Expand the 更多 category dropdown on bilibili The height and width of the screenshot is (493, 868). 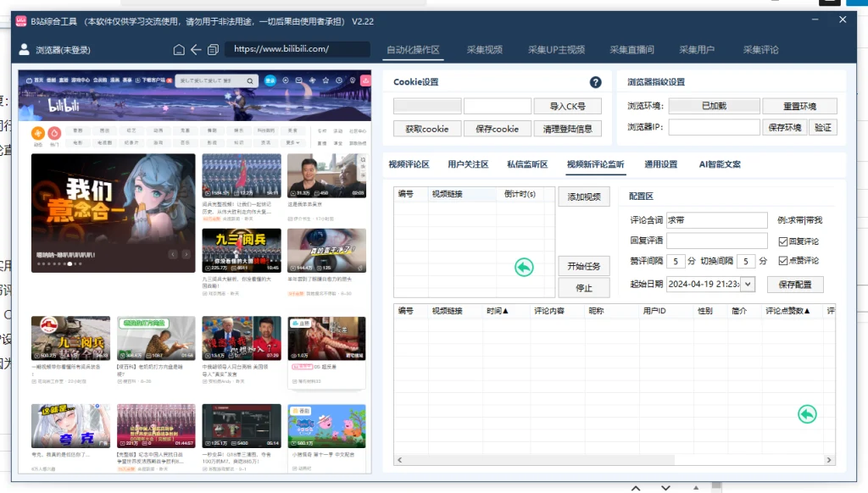click(293, 143)
